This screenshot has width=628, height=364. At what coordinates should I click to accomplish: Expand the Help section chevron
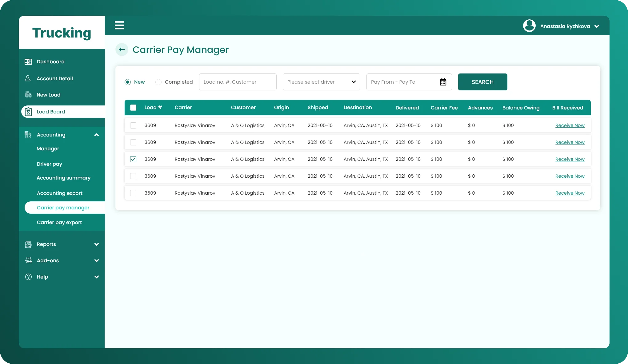click(97, 277)
